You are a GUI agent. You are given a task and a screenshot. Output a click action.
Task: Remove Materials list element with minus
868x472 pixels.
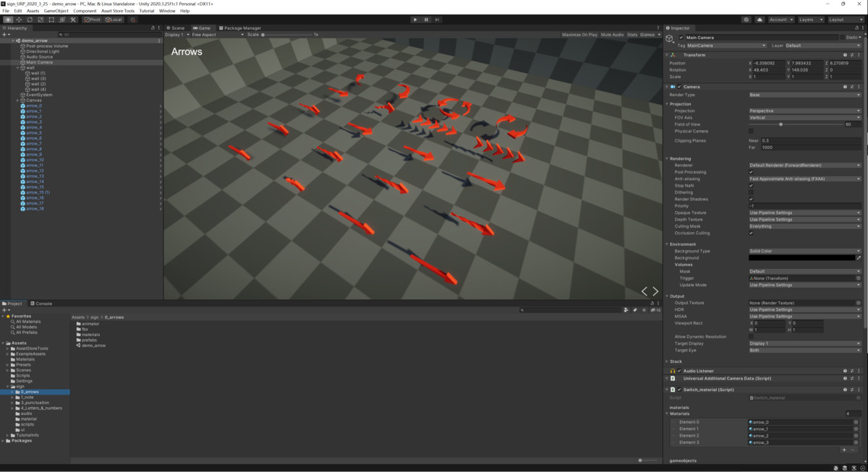click(x=853, y=450)
